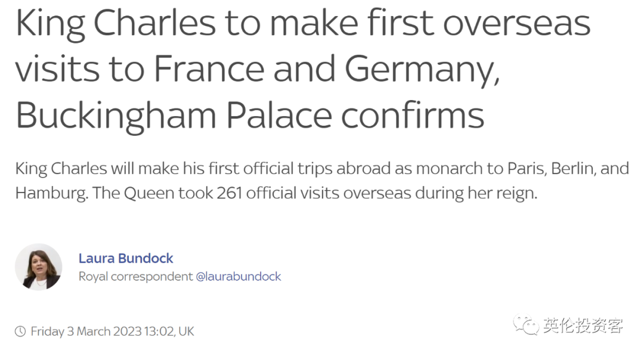This screenshot has height=354, width=644.
Task: Follow the @laurabundock Twitter handle link
Action: pos(239,277)
